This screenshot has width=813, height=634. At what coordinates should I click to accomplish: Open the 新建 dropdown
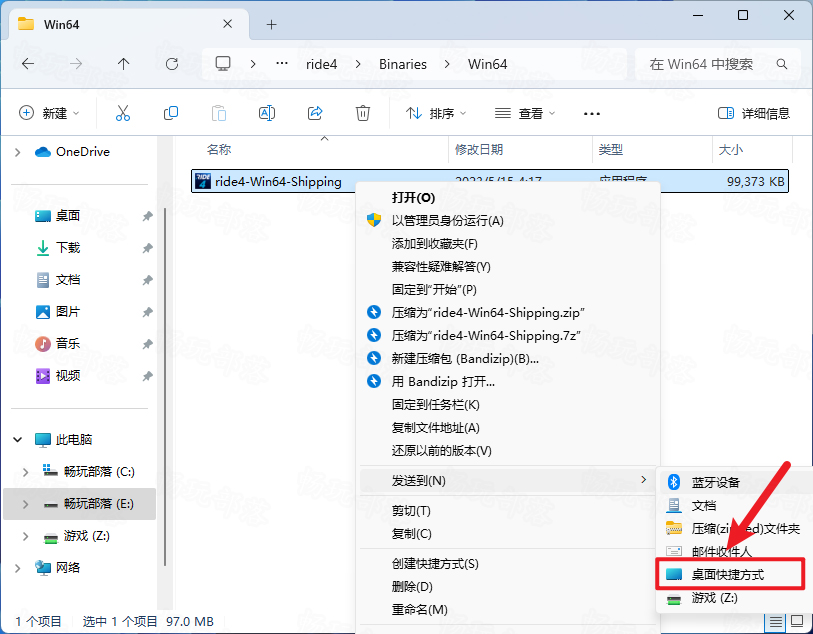point(49,113)
